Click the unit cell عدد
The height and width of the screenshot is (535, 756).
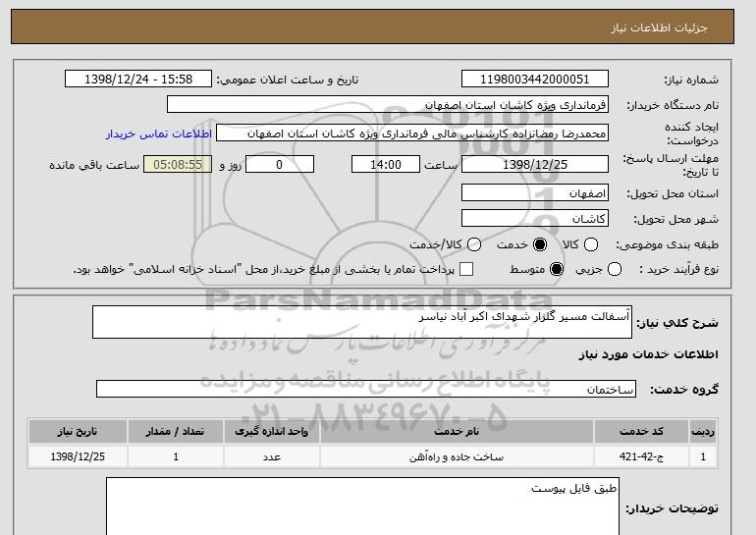tap(271, 456)
